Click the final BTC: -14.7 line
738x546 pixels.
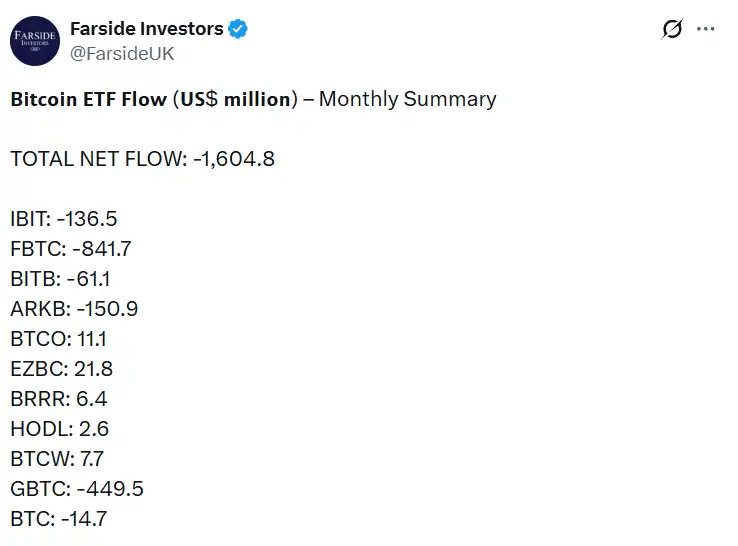coord(59,519)
